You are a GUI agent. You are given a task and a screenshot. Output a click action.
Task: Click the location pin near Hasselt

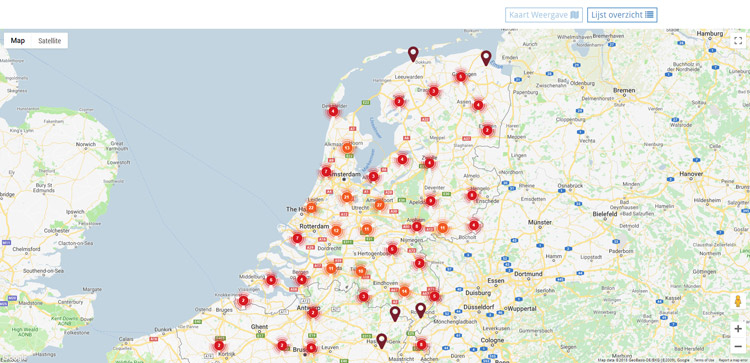point(381,341)
